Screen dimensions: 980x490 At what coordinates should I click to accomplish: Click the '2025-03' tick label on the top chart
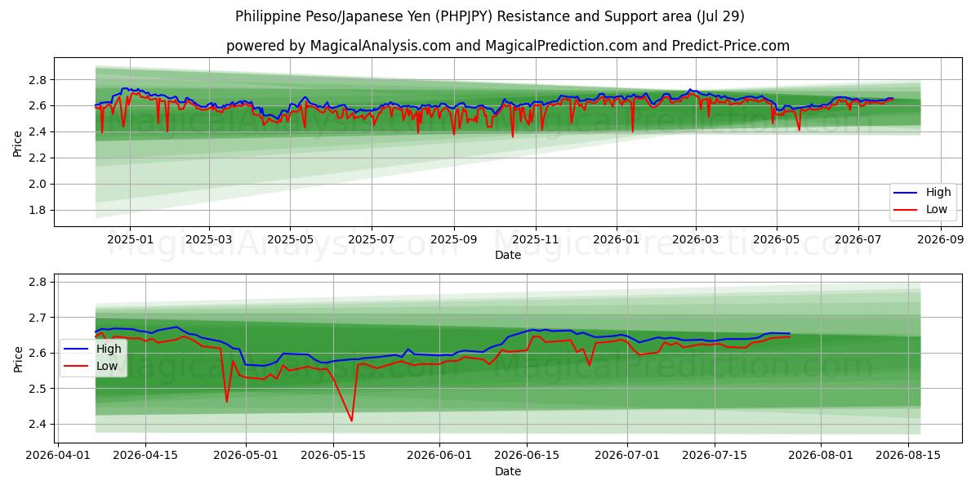pyautogui.click(x=209, y=240)
